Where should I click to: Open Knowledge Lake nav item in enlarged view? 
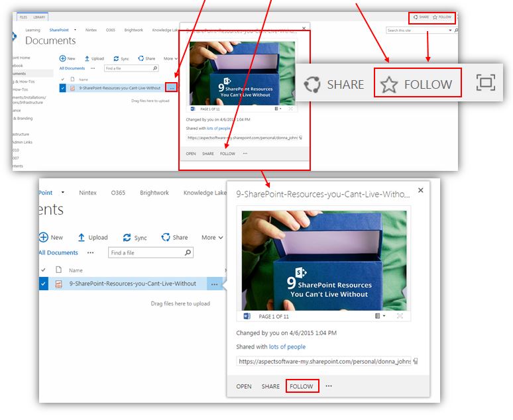205,193
